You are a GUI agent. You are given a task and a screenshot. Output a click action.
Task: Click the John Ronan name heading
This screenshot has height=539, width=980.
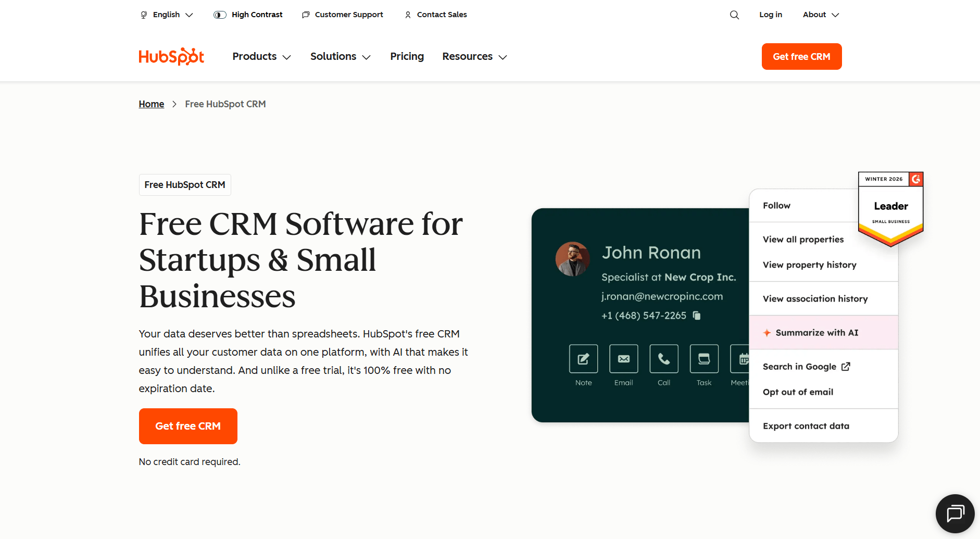(x=651, y=253)
